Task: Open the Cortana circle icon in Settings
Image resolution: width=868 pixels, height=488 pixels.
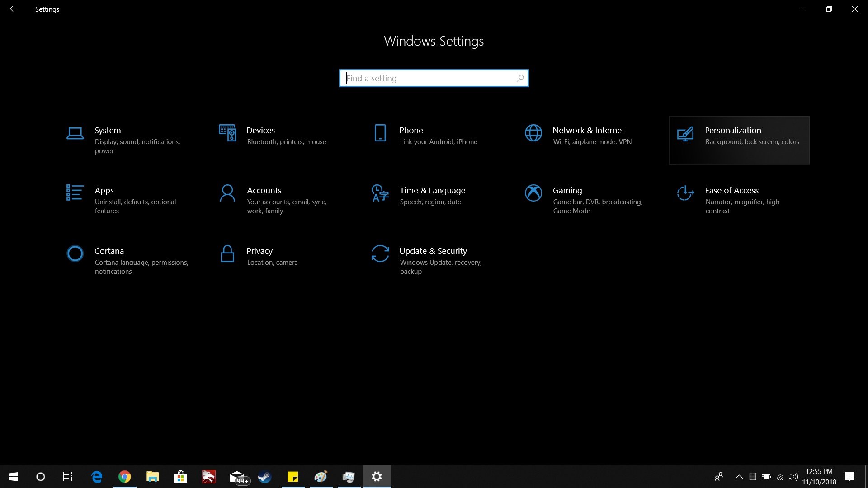Action: coord(75,253)
